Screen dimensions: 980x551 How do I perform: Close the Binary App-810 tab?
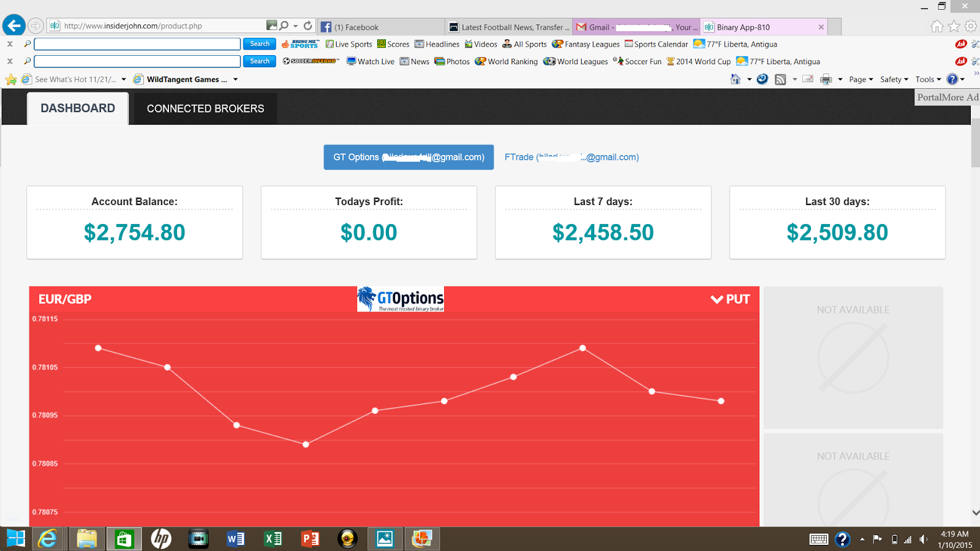[x=821, y=27]
